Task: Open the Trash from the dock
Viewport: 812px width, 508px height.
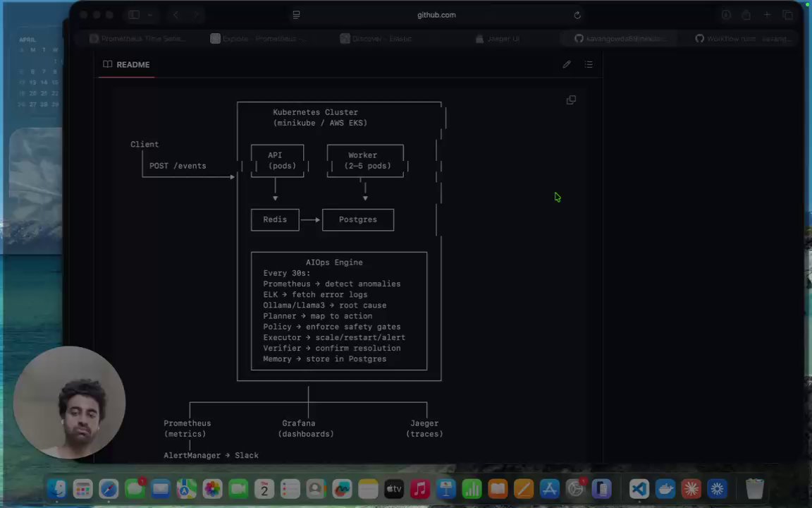Action: click(x=755, y=489)
